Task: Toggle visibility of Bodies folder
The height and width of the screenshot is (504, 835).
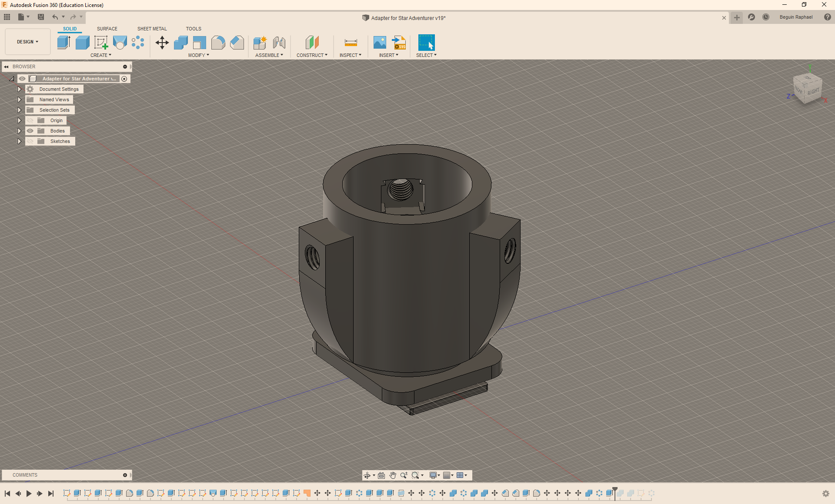Action: tap(30, 131)
